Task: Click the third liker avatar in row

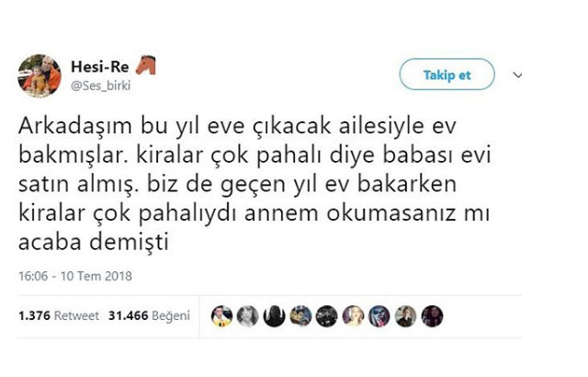Action: [274, 314]
